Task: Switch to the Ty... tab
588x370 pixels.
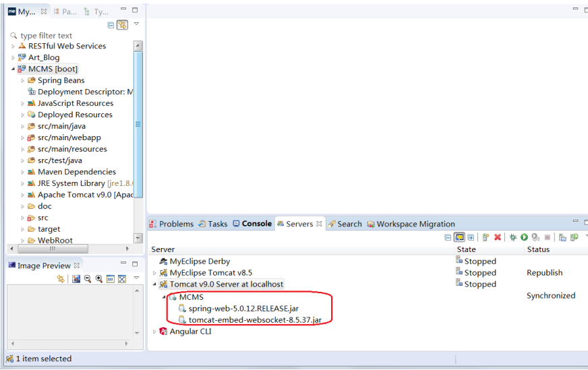Action: [x=96, y=11]
